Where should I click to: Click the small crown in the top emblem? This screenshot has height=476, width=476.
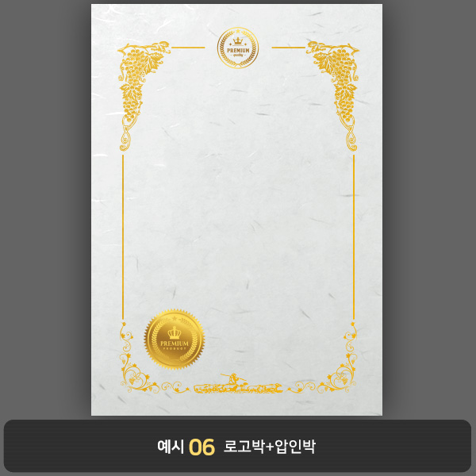(238, 41)
